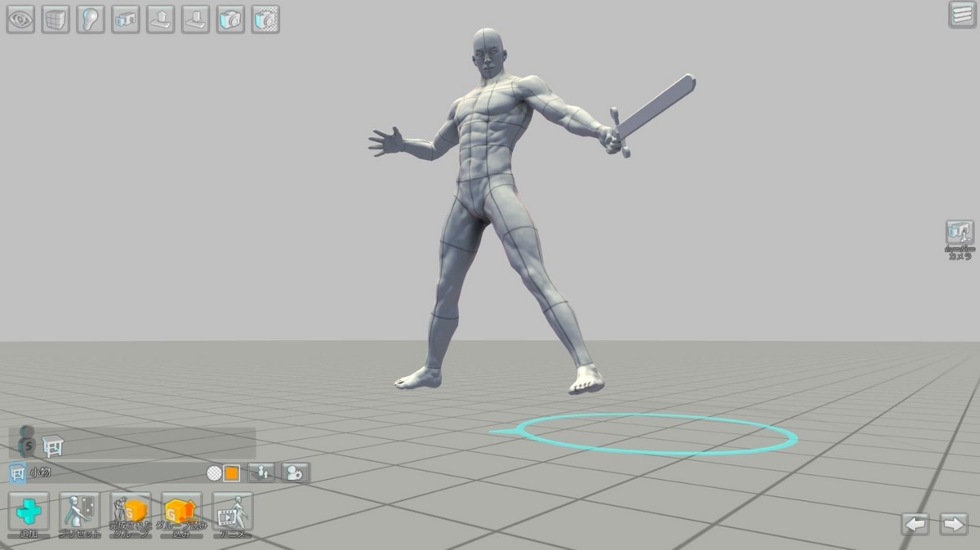980x550 pixels.
Task: Select the dark figure marked S
Action: (x=29, y=442)
